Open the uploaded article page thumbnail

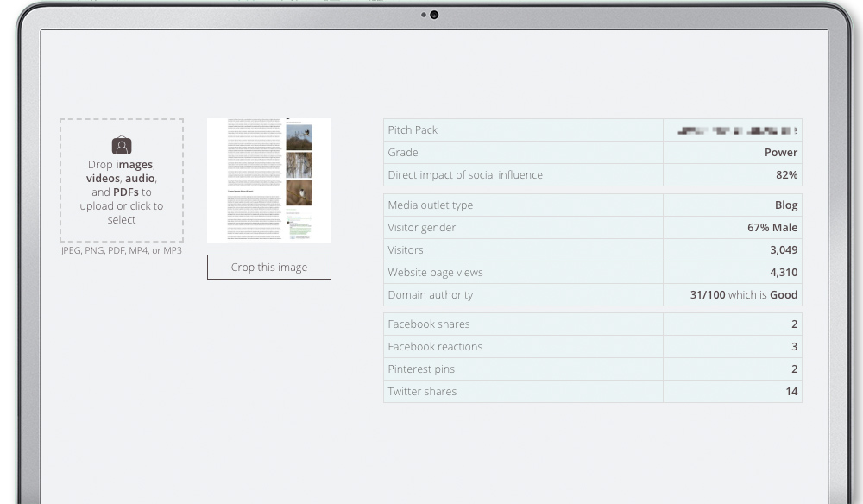pos(269,180)
